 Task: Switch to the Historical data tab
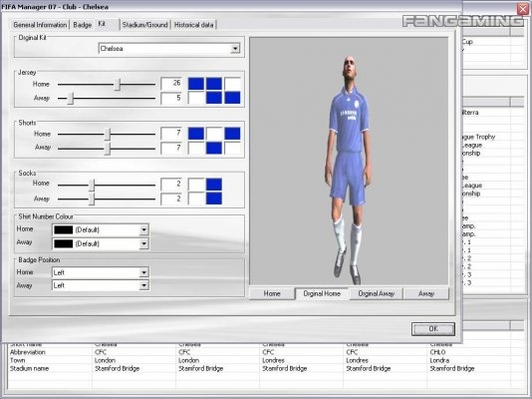click(x=193, y=25)
